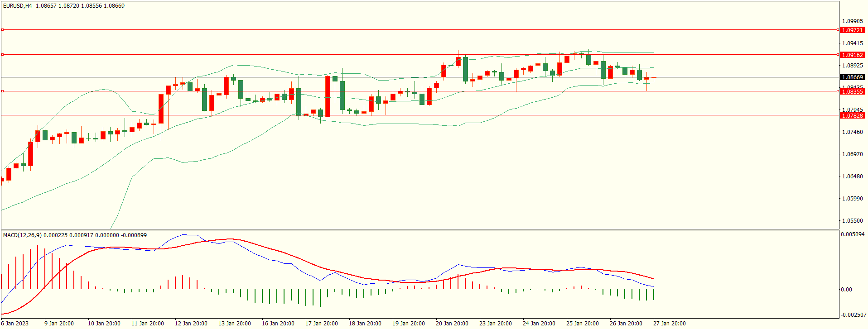Viewport: 868px width, 329px height.
Task: Click the 1.08925 price axis value
Action: pos(852,66)
